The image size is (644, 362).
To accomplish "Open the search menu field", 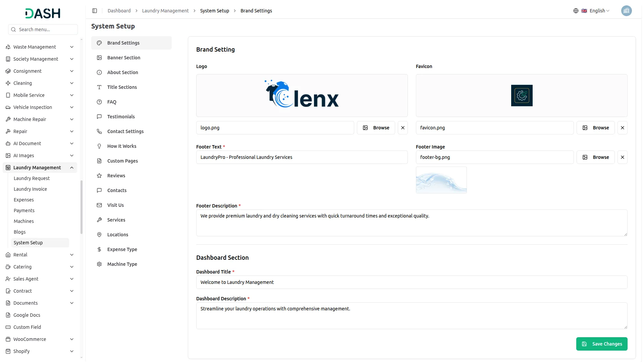I will (43, 29).
